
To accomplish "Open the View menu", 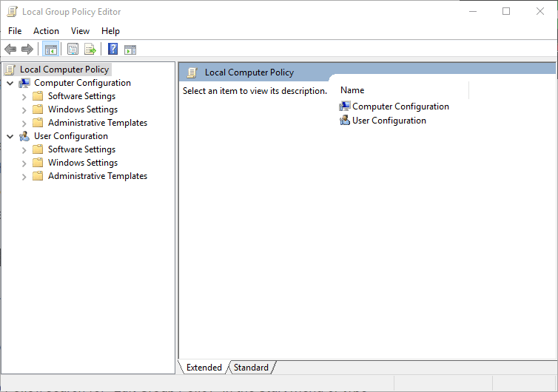I will tap(80, 31).
